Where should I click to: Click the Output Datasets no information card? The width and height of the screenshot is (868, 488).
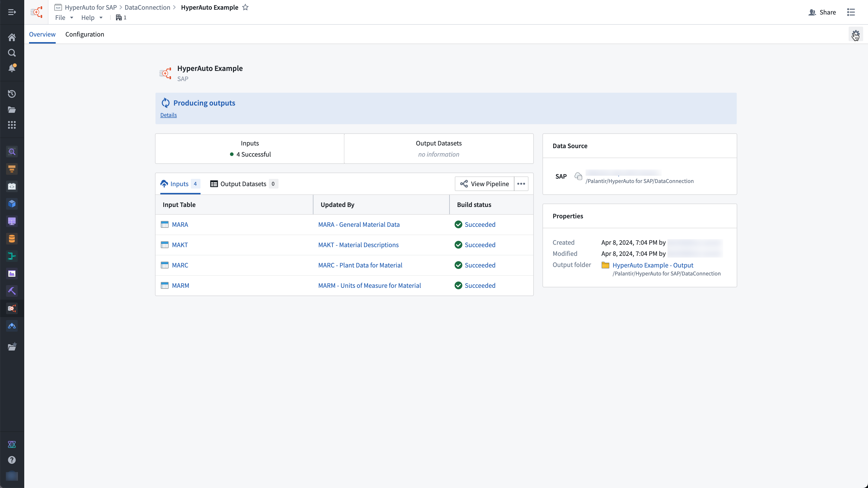pos(439,149)
